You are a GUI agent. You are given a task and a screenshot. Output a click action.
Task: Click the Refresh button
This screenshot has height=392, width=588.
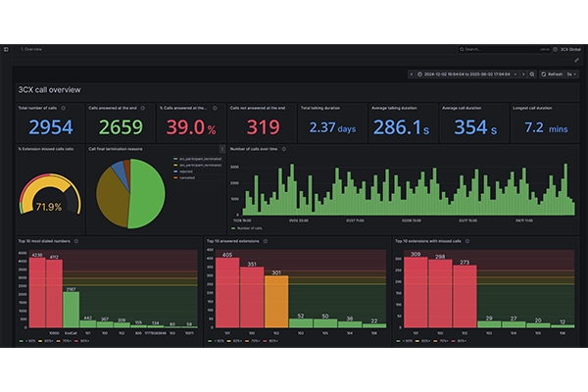(554, 73)
